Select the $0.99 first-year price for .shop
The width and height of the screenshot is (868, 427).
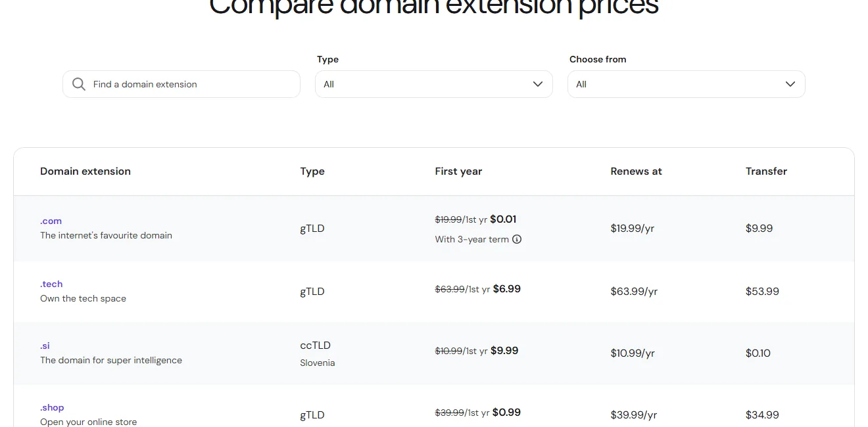pos(506,413)
